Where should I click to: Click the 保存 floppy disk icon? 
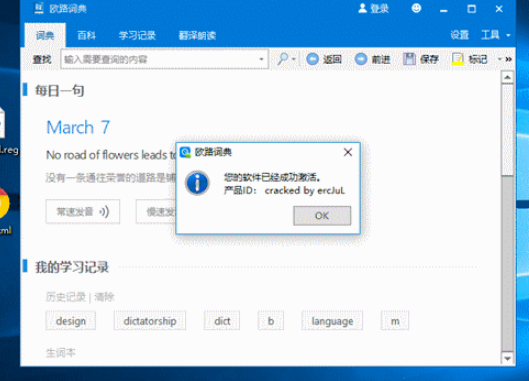(409, 59)
